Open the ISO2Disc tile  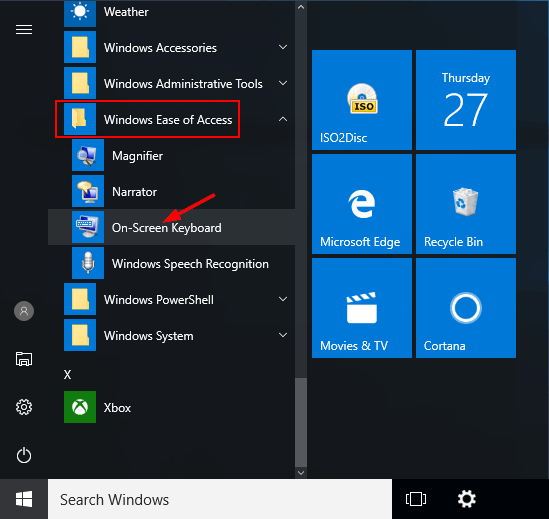coord(362,100)
